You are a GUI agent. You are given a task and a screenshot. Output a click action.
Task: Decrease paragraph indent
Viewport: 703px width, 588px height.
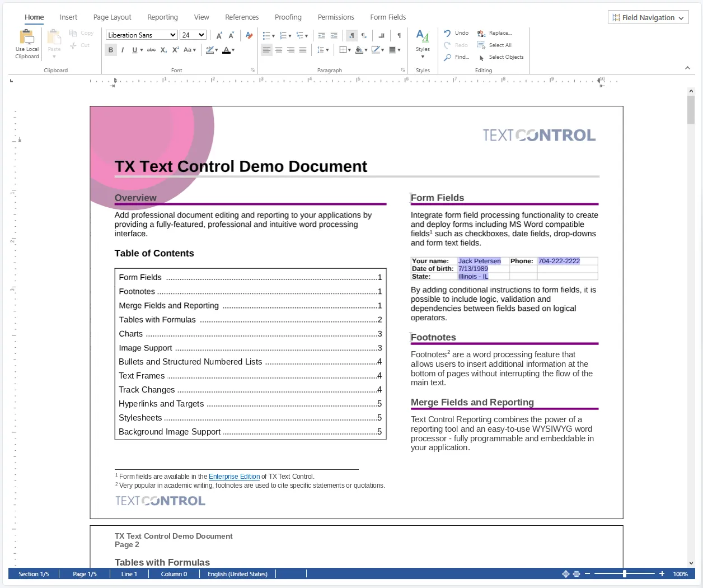(x=321, y=35)
